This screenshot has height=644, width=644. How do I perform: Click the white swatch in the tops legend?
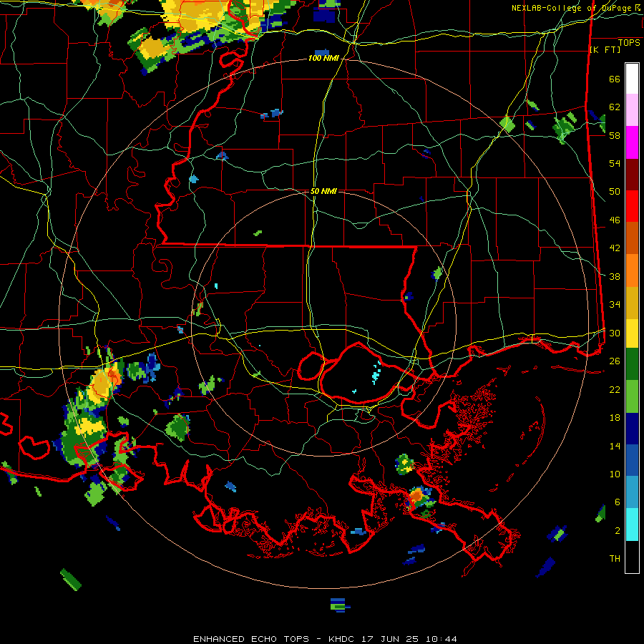coord(632,79)
